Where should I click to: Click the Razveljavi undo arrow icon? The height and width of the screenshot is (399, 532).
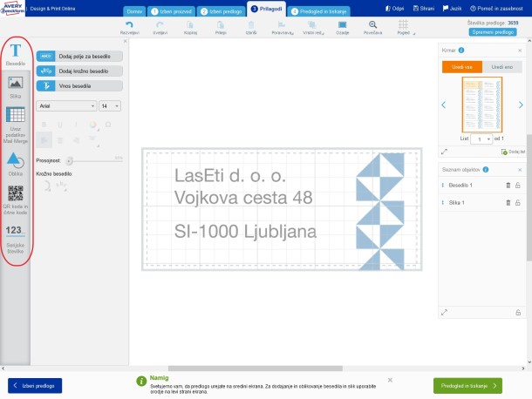pyautogui.click(x=129, y=24)
